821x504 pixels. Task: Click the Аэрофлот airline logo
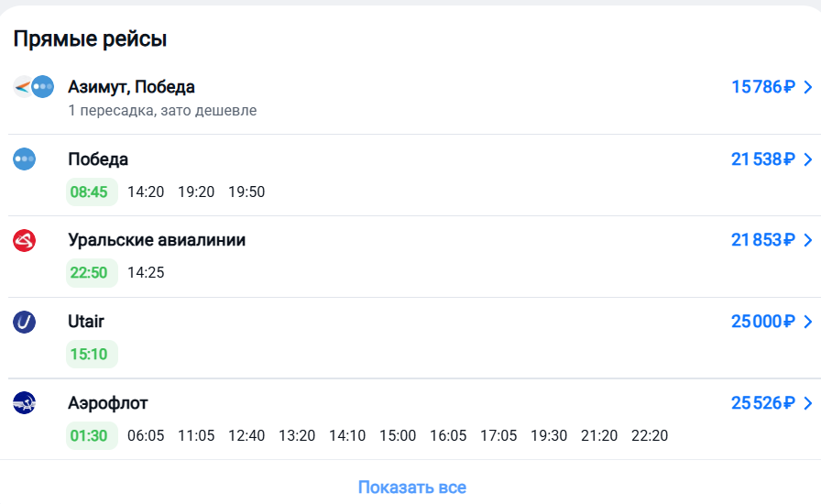click(24, 403)
